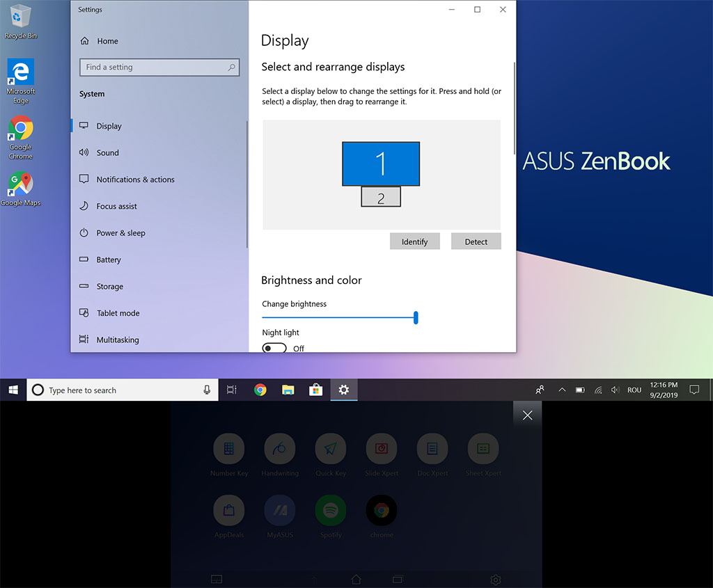Tap the ScreenPad recent windows icon
The image size is (713, 588).
click(398, 580)
